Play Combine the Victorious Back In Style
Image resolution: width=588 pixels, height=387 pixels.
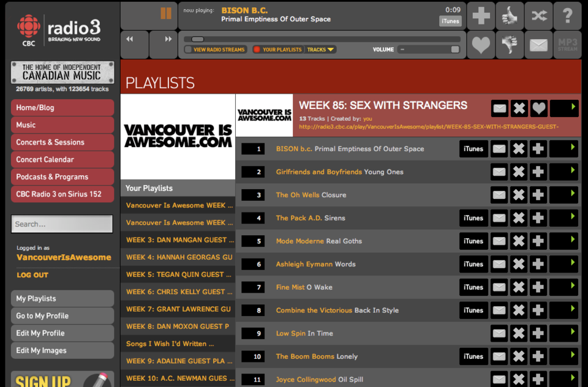tap(563, 310)
